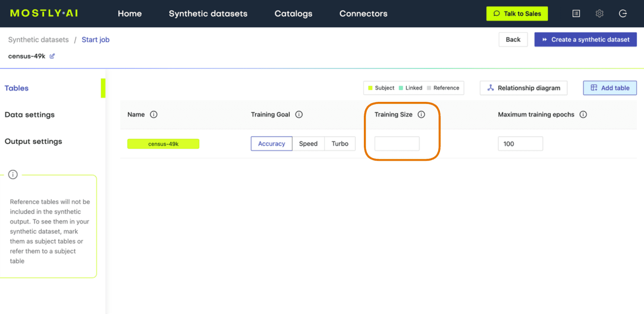Open the Catalogs menu
Image resolution: width=644 pixels, height=314 pixels.
click(x=293, y=14)
